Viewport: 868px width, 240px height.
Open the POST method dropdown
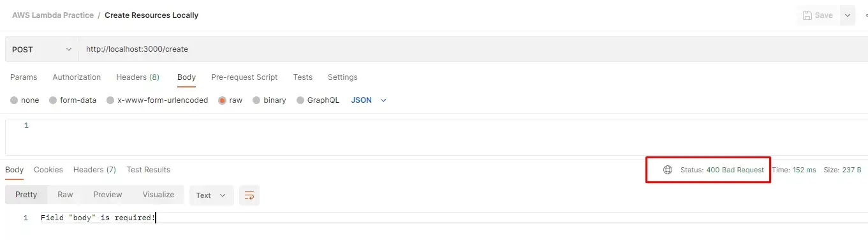pyautogui.click(x=42, y=49)
